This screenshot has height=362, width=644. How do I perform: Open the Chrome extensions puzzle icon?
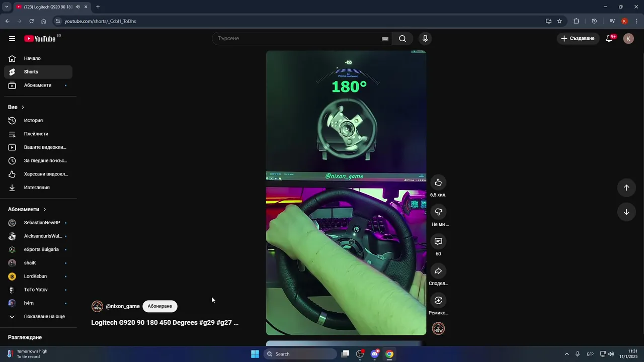tap(577, 21)
